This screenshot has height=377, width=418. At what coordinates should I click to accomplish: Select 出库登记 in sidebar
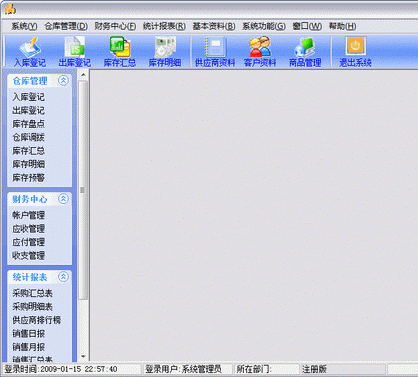click(x=28, y=110)
